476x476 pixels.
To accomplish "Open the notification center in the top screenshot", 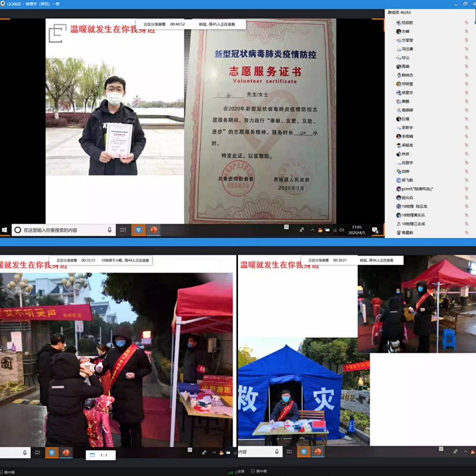I will point(375,231).
